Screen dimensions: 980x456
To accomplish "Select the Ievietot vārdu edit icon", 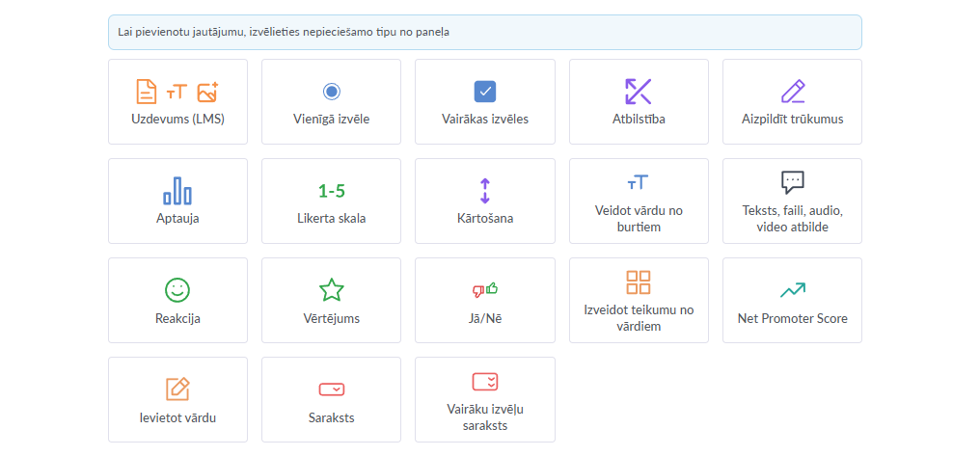I will pos(177,389).
